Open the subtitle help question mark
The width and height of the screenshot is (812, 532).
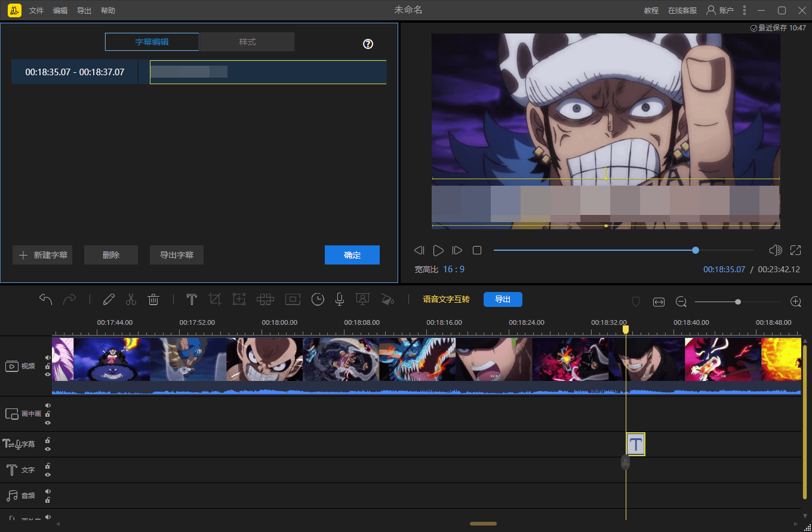(x=368, y=44)
